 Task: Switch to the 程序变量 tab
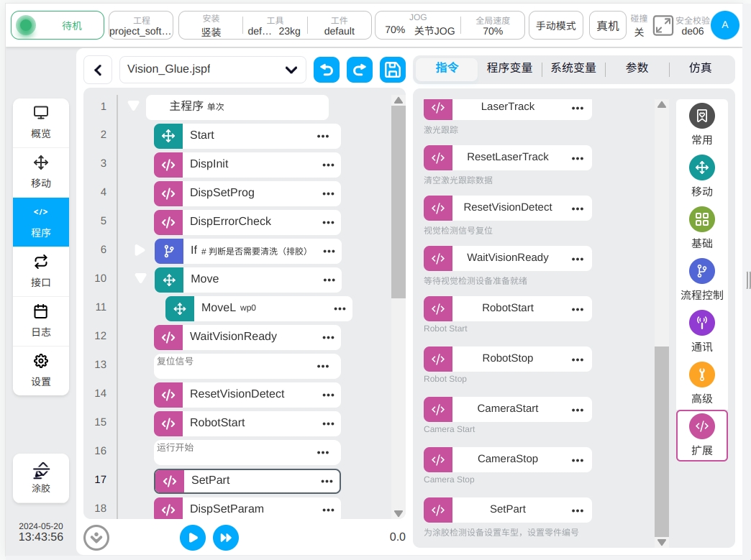coord(509,68)
